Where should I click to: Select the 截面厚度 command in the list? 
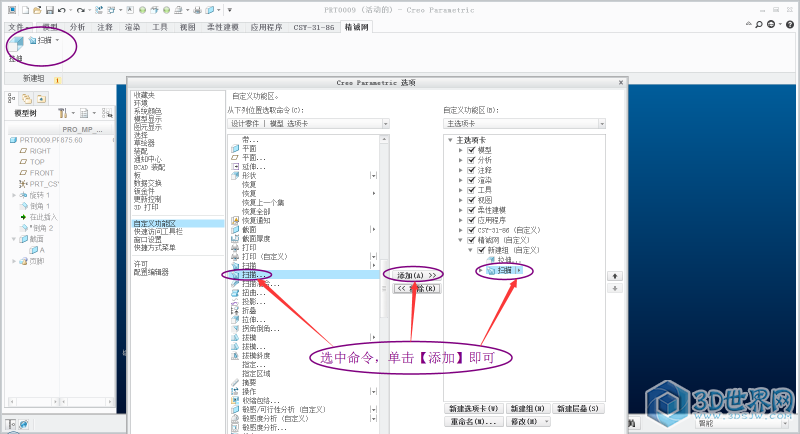tap(251, 239)
